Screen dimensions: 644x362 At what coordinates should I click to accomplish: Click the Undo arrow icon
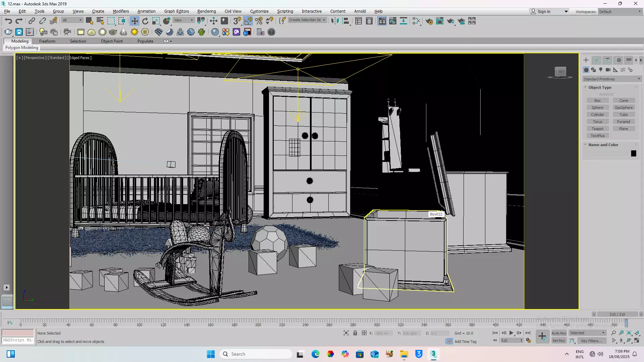[x=8, y=21]
